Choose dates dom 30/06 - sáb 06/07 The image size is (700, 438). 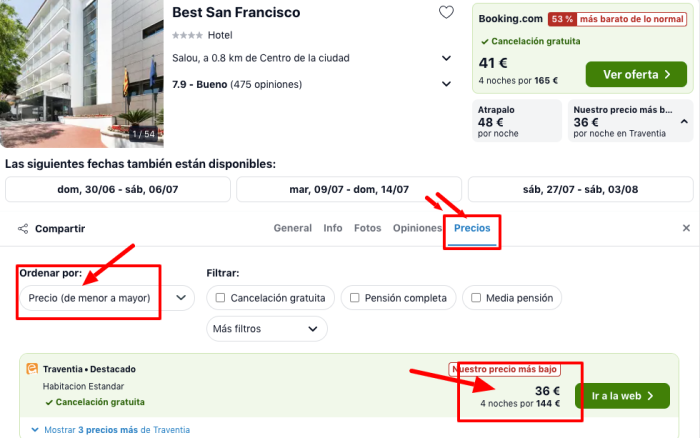(118, 189)
